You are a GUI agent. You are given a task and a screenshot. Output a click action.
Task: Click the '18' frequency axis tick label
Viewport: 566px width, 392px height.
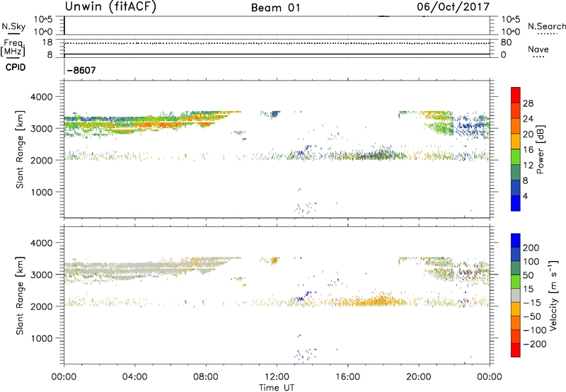pos(47,42)
